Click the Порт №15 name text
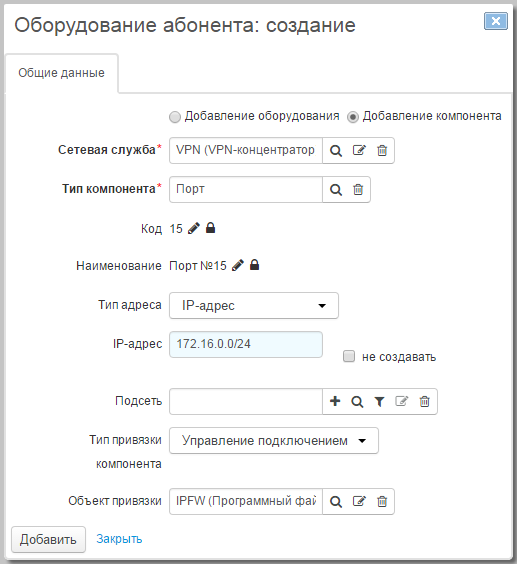 [198, 266]
